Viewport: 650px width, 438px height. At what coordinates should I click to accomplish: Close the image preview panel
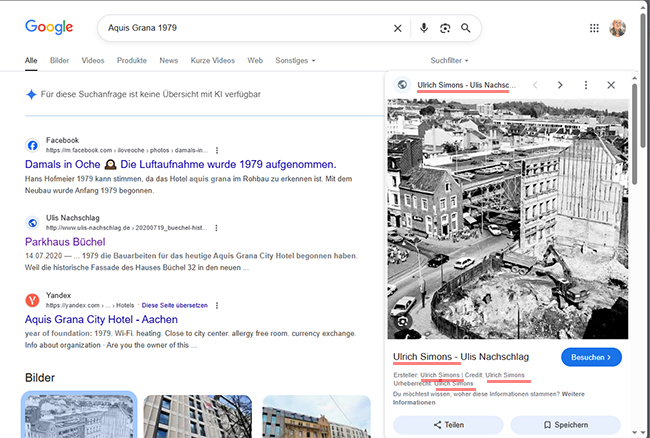tap(611, 85)
